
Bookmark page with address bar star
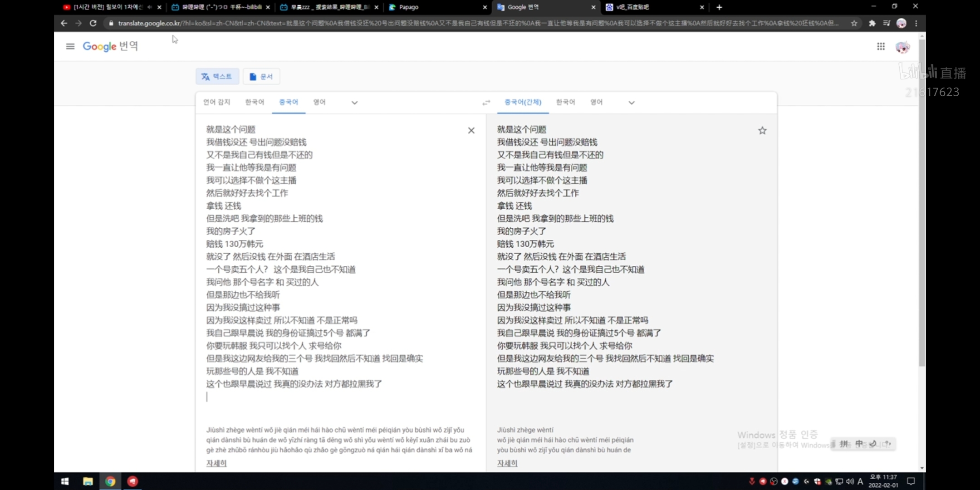point(854,23)
